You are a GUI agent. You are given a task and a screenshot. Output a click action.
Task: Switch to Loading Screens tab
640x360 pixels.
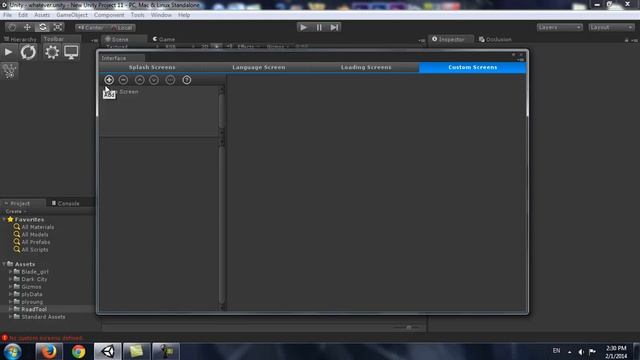tap(366, 67)
